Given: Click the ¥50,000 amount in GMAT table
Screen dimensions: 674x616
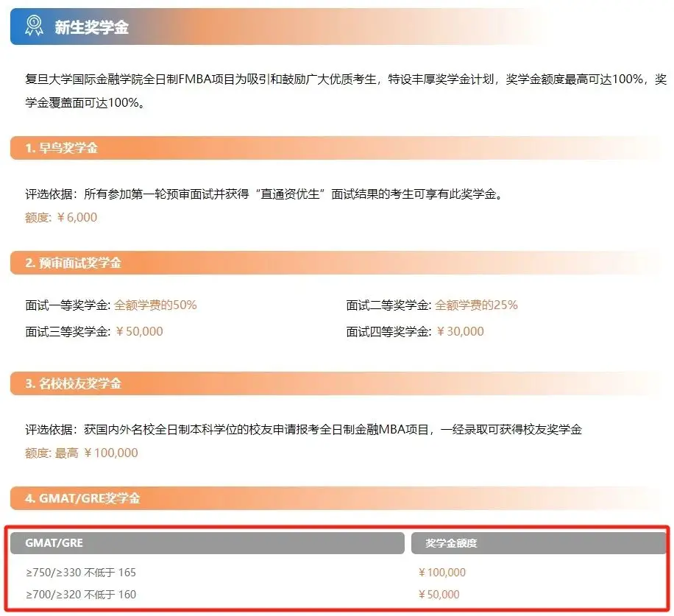Looking at the screenshot, I should point(439,594).
